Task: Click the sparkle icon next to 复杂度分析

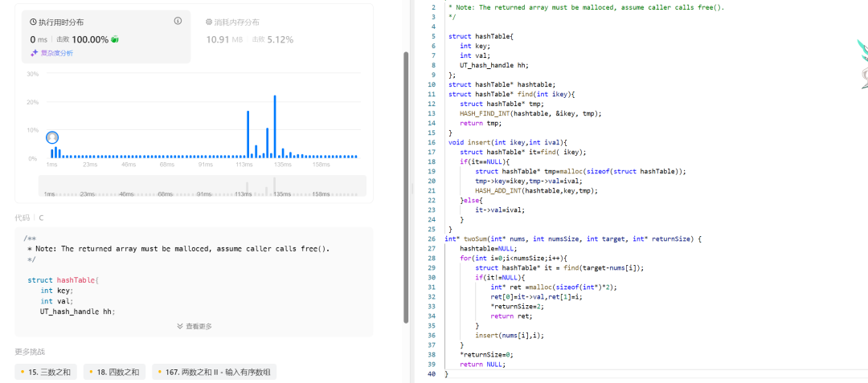Action: tap(34, 53)
